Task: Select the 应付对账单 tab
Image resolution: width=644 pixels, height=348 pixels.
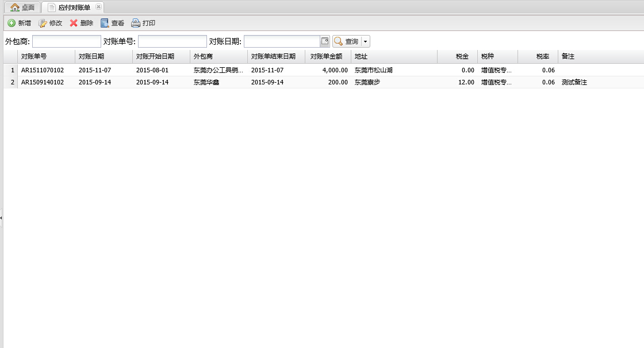Action: tap(74, 7)
